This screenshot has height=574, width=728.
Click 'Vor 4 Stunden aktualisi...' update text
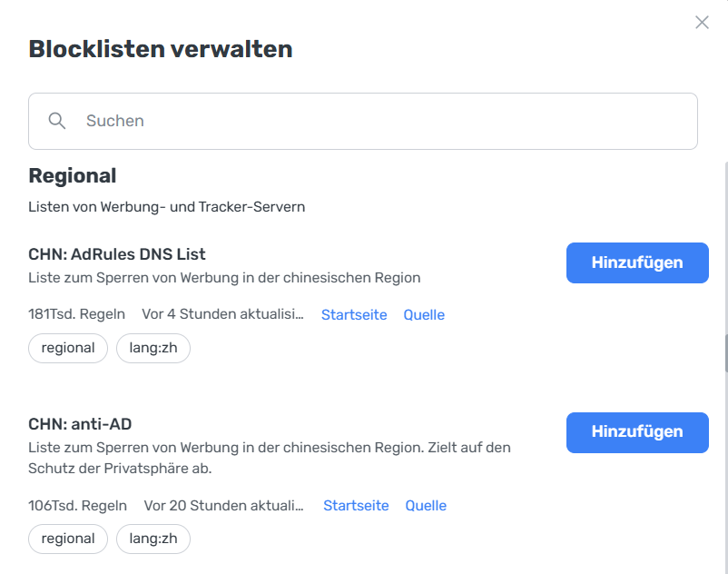[223, 314]
